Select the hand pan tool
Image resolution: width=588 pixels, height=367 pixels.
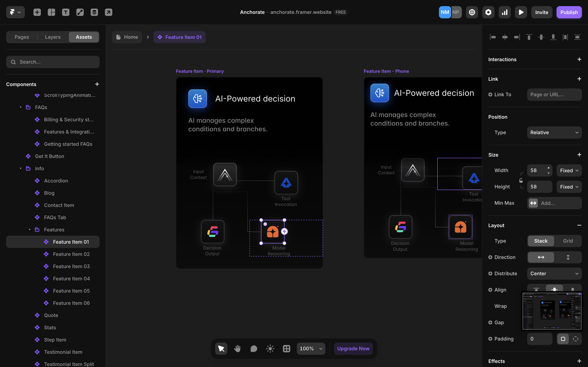237,349
